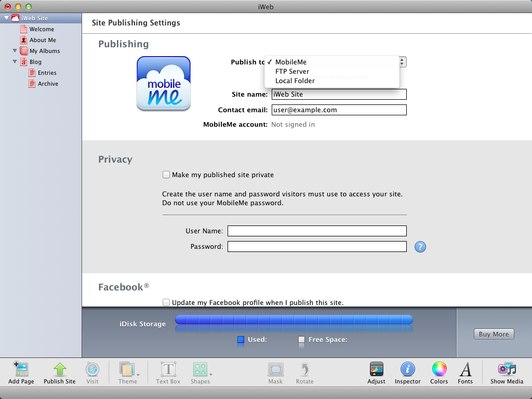This screenshot has width=532, height=399.
Task: Check Update my Facebook profile option
Action: coord(166,302)
